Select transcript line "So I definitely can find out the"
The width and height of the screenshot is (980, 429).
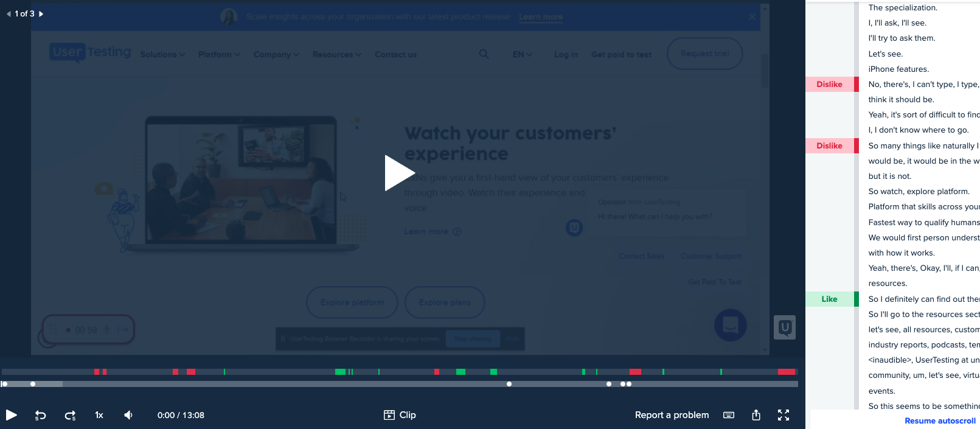[x=923, y=299]
